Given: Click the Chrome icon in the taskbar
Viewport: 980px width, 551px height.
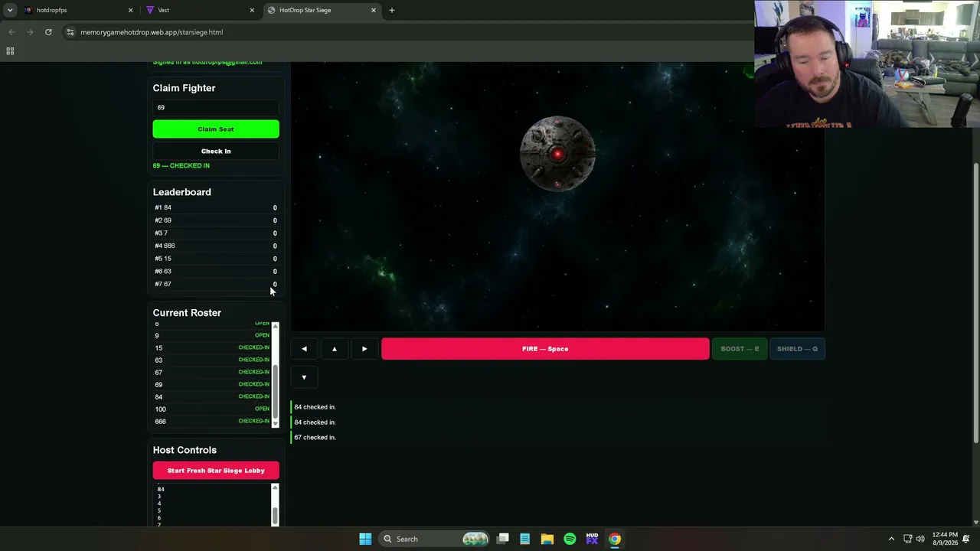Looking at the screenshot, I should (x=615, y=539).
